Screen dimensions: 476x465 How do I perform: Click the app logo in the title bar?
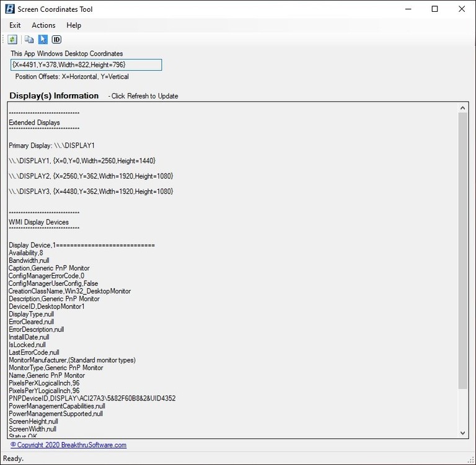pyautogui.click(x=10, y=9)
